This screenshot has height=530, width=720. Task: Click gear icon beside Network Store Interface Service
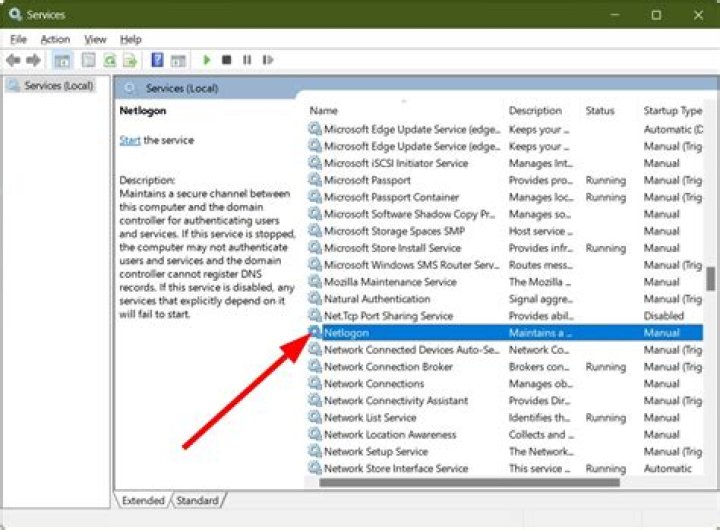[x=315, y=468]
